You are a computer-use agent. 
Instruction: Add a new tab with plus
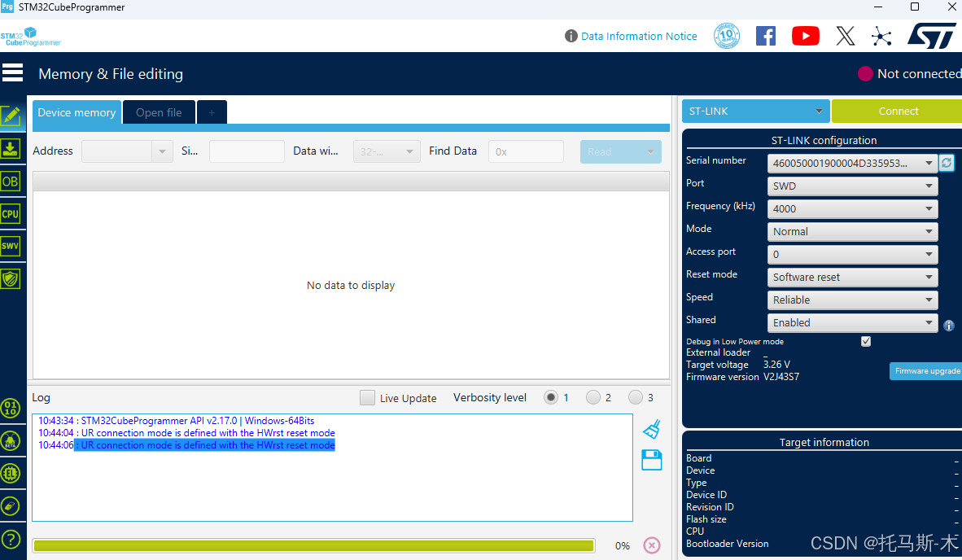tap(212, 112)
